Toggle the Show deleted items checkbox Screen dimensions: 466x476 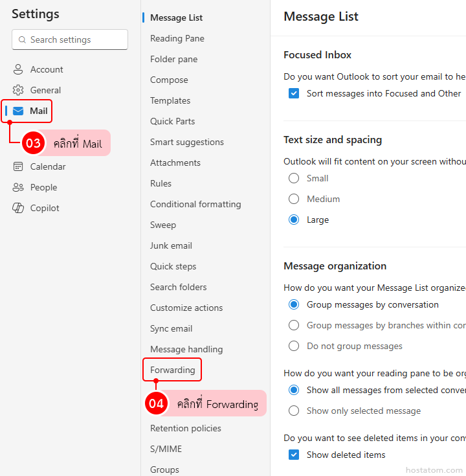coord(294,455)
